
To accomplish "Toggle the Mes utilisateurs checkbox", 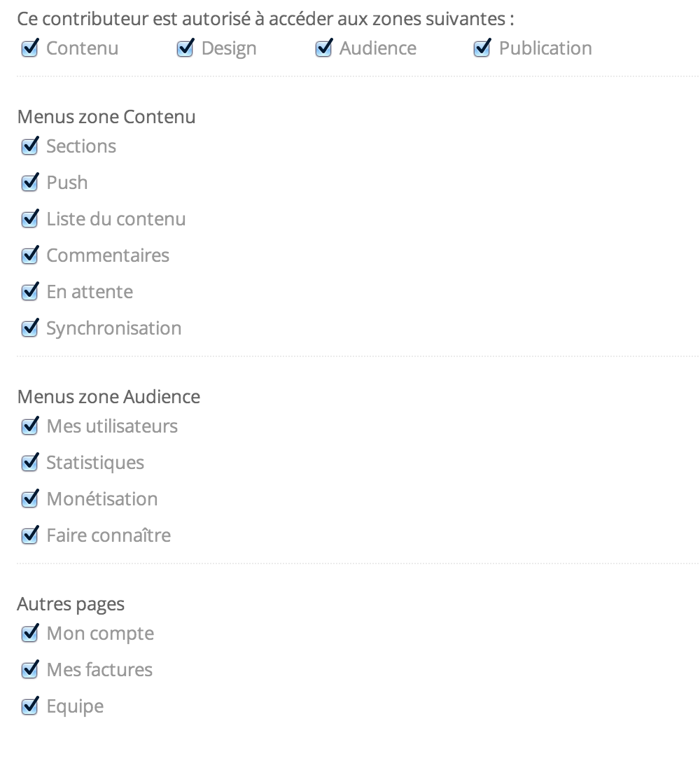I will click(29, 427).
